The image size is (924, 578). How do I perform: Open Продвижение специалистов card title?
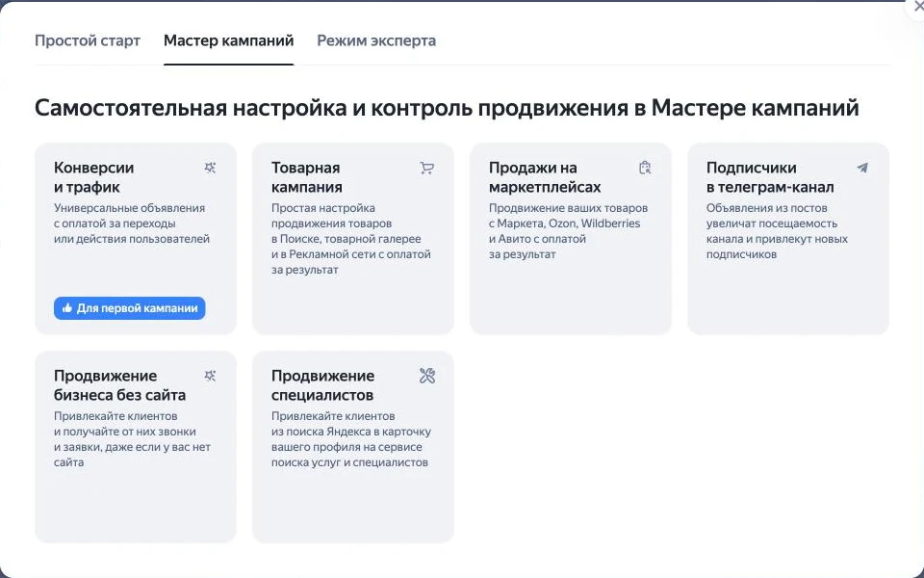click(x=322, y=385)
